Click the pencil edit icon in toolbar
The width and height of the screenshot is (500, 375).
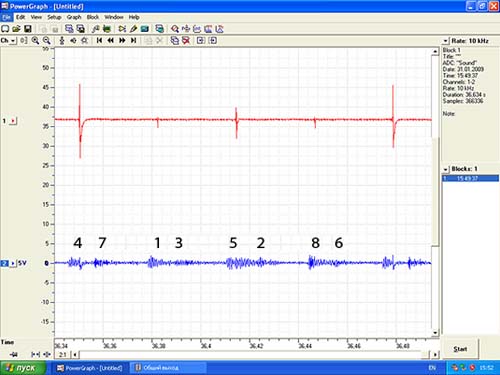pos(133,29)
